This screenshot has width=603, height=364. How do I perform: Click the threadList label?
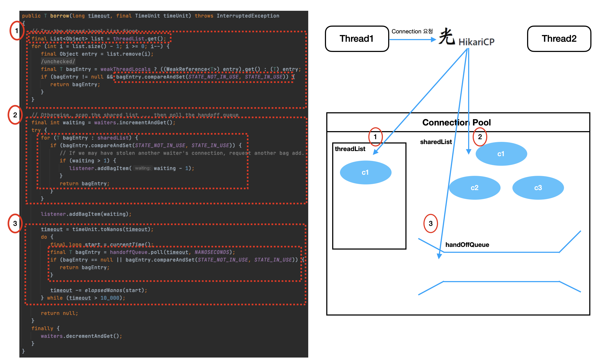[350, 149]
